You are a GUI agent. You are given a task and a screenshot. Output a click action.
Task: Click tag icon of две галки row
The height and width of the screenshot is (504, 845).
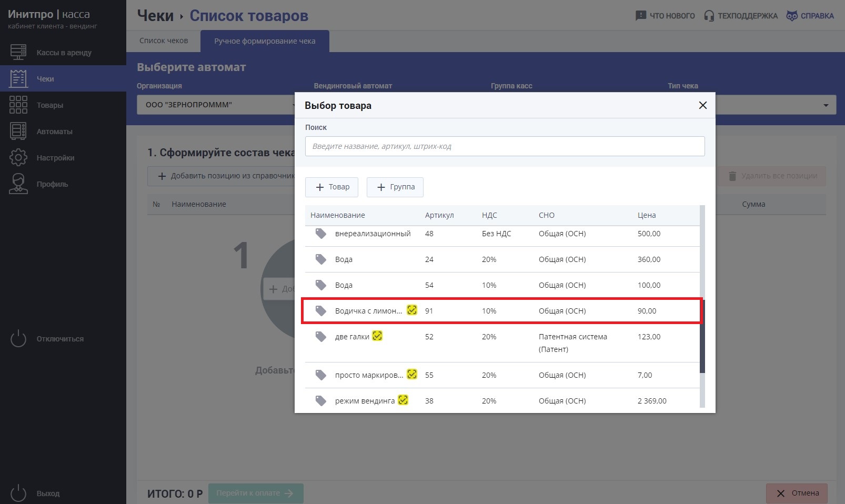(320, 336)
